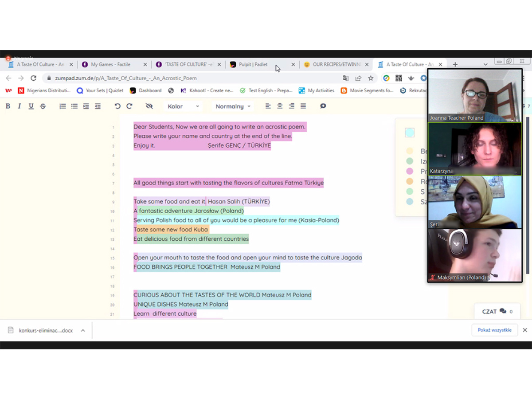Click the browser address bar showing zumpad.zum.de
Screen dimensions: 532x399
(x=133, y=78)
